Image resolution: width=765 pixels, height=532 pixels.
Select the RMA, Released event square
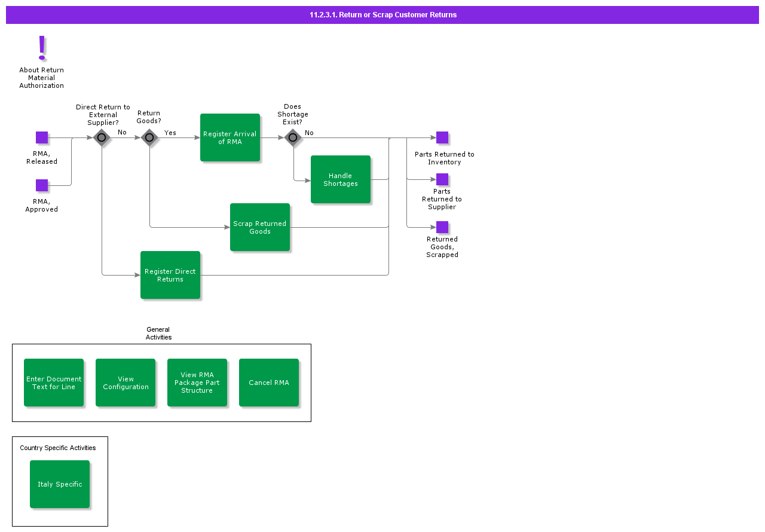[x=42, y=137]
